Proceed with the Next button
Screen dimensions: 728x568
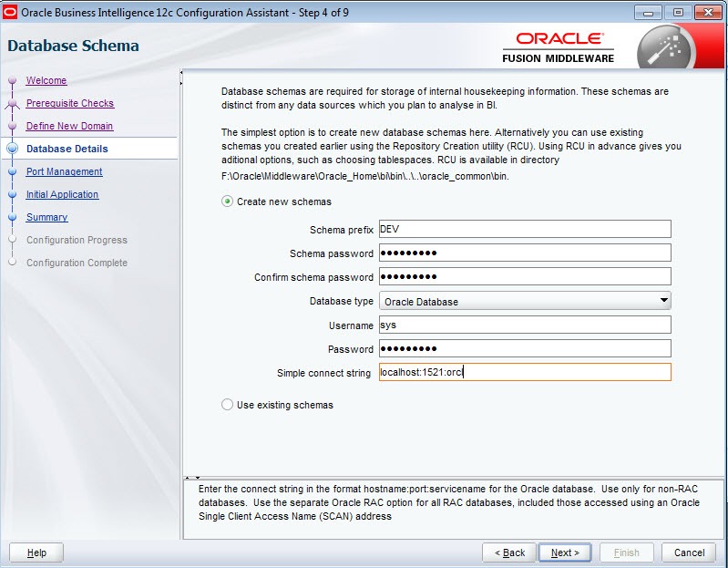coord(565,553)
